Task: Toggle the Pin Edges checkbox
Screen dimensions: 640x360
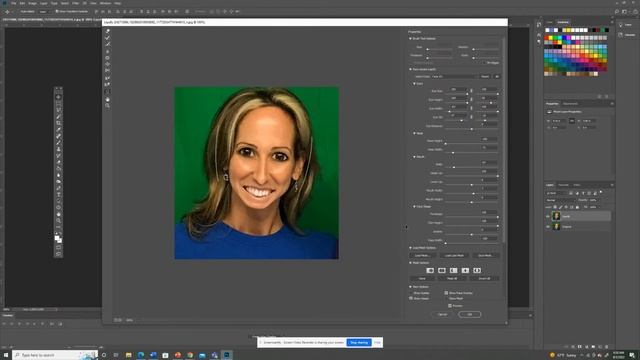Action: coord(484,62)
